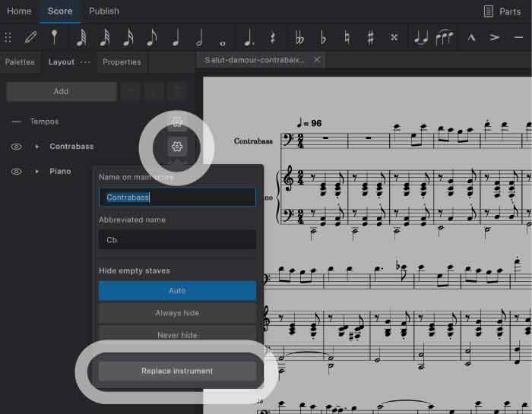Open the Layout panel options menu

[84, 62]
